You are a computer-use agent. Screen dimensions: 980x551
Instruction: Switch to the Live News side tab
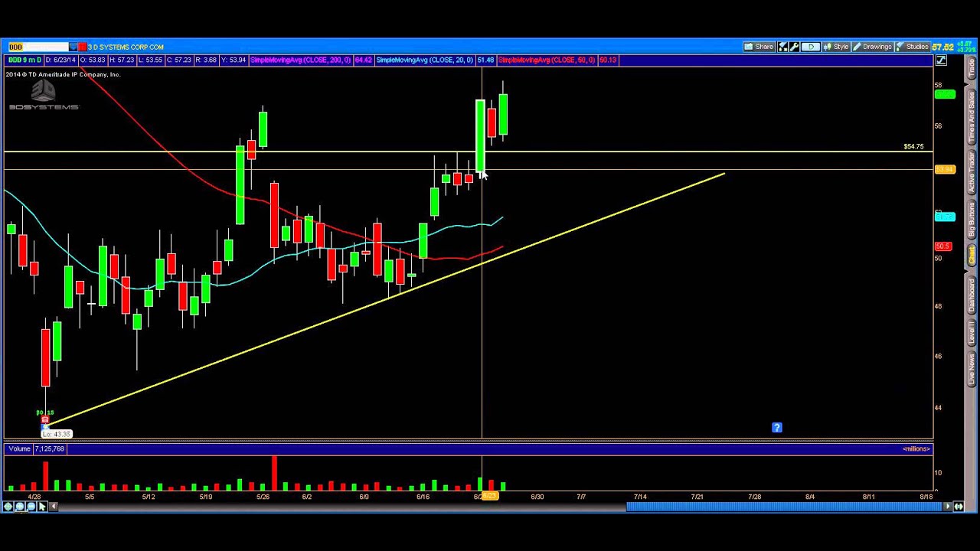[x=972, y=370]
